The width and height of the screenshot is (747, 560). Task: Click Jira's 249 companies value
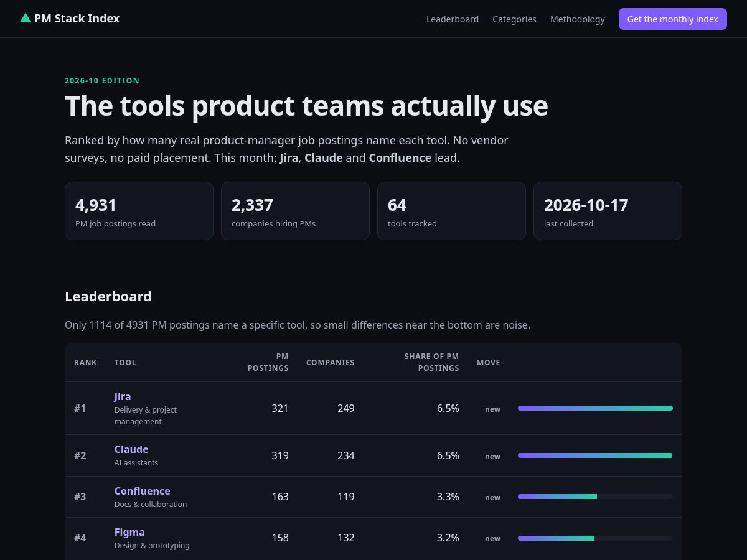tap(346, 408)
